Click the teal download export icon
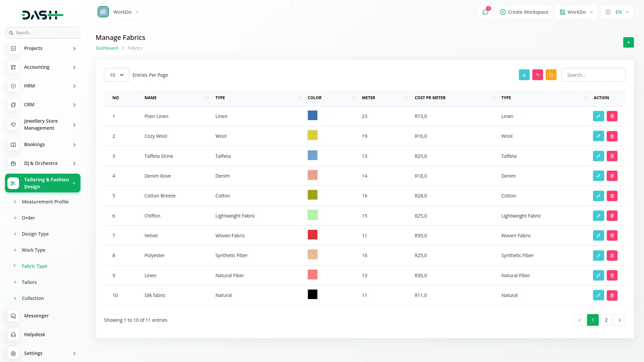The width and height of the screenshot is (644, 362). [x=524, y=75]
